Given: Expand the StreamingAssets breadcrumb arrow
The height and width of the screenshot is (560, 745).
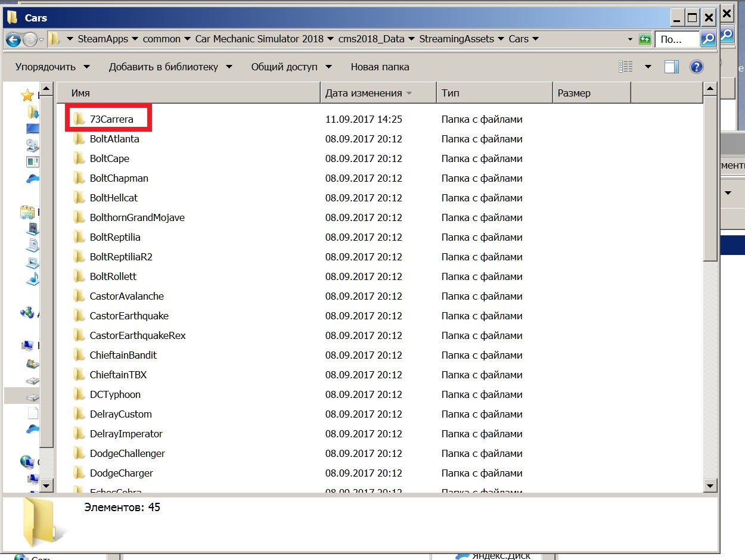Looking at the screenshot, I should 500,39.
